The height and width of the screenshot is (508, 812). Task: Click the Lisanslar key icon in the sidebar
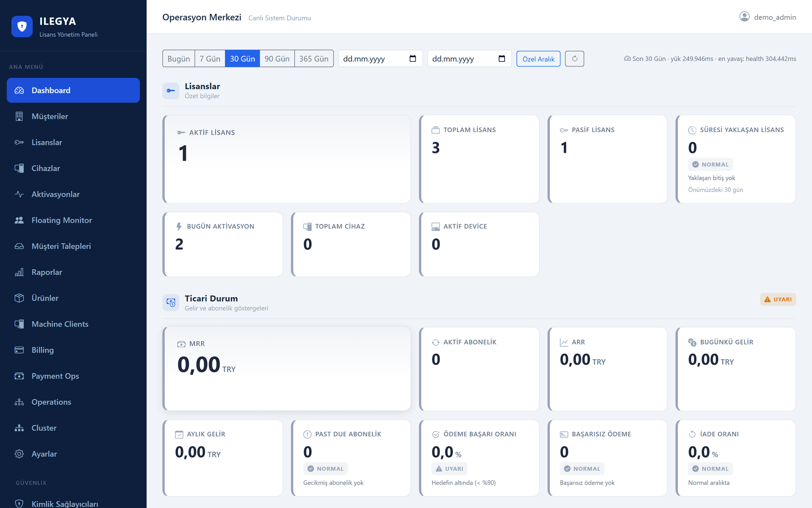pos(19,142)
